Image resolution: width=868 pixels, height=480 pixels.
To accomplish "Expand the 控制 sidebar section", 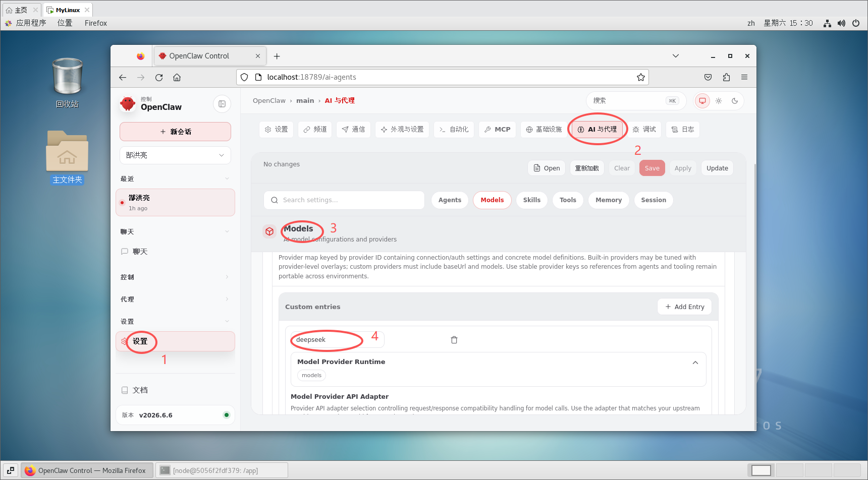I will click(175, 277).
